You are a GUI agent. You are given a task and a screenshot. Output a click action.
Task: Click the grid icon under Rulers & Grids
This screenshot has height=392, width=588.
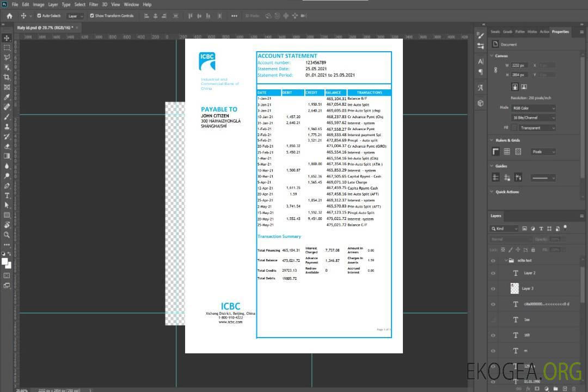click(507, 152)
